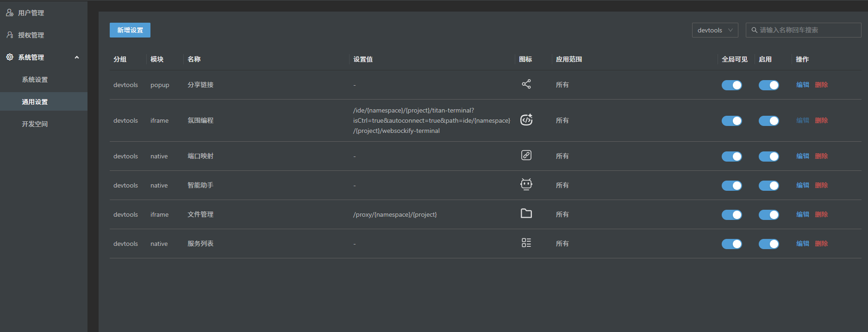Click the code icon for 氛围编程
The width and height of the screenshot is (868, 332).
point(526,120)
